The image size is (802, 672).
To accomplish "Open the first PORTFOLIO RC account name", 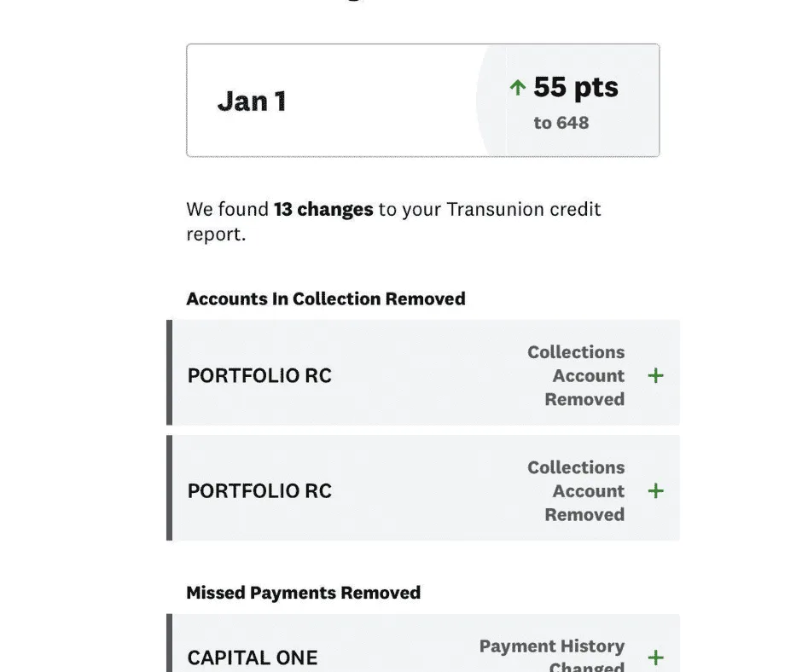I will point(259,376).
